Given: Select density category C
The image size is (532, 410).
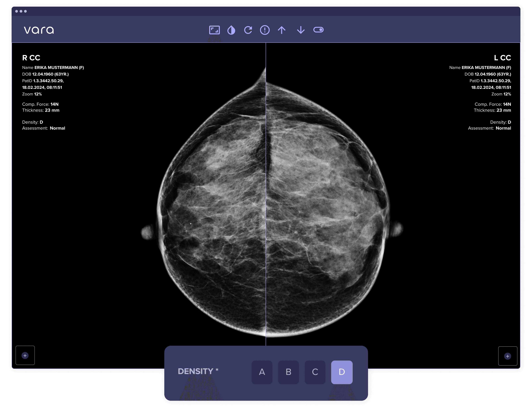Looking at the screenshot, I should click(x=315, y=372).
